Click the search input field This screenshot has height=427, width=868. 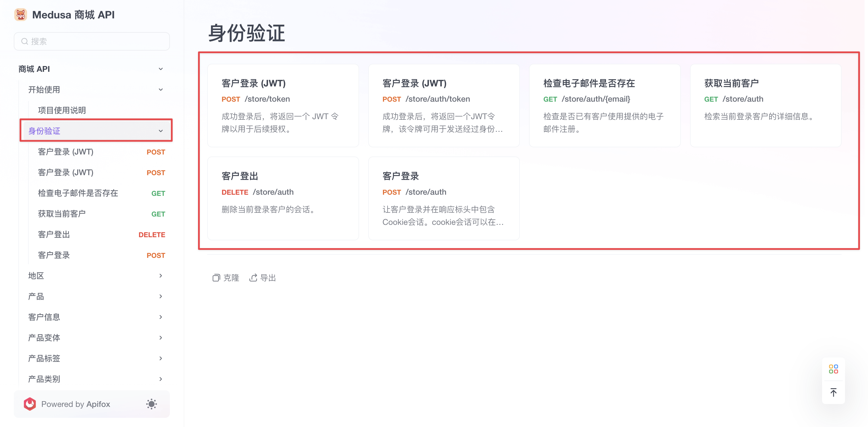91,41
